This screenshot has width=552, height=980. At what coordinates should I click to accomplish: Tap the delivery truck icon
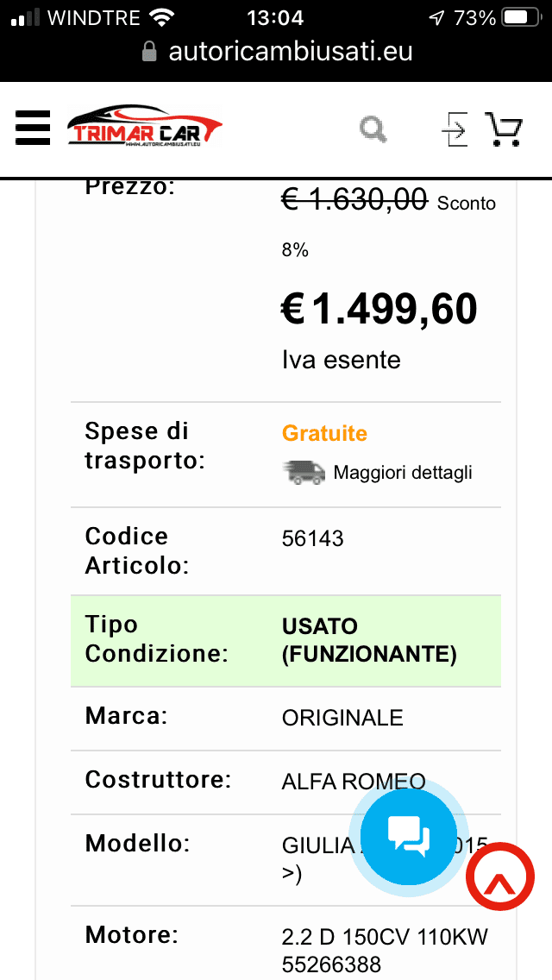click(304, 472)
